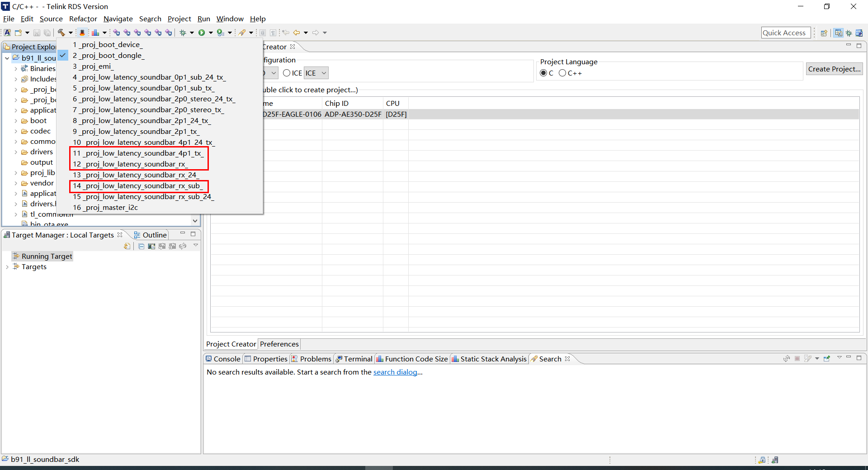Open the Window menu
The image size is (868, 470).
230,19
